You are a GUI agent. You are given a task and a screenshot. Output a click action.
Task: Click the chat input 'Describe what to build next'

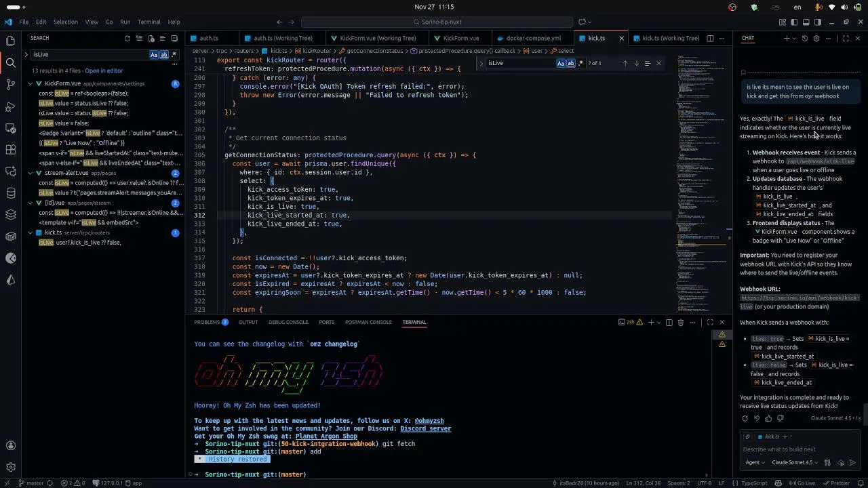800,449
